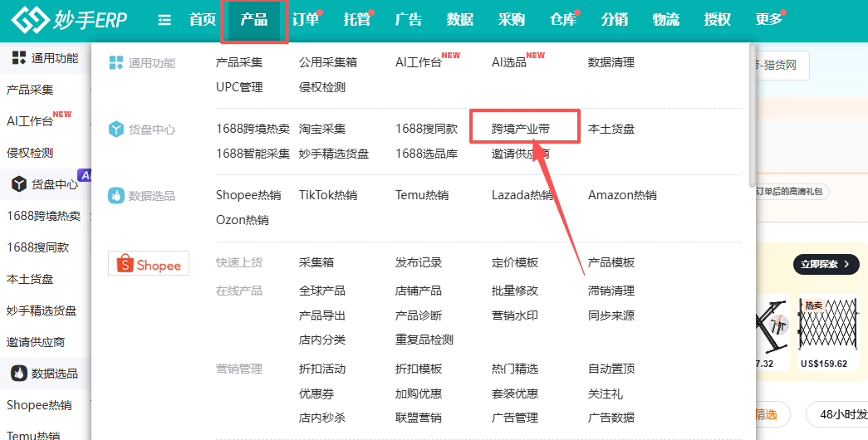Screen dimensions: 868x440
Task: Open the 产品 top menu
Action: click(x=254, y=19)
